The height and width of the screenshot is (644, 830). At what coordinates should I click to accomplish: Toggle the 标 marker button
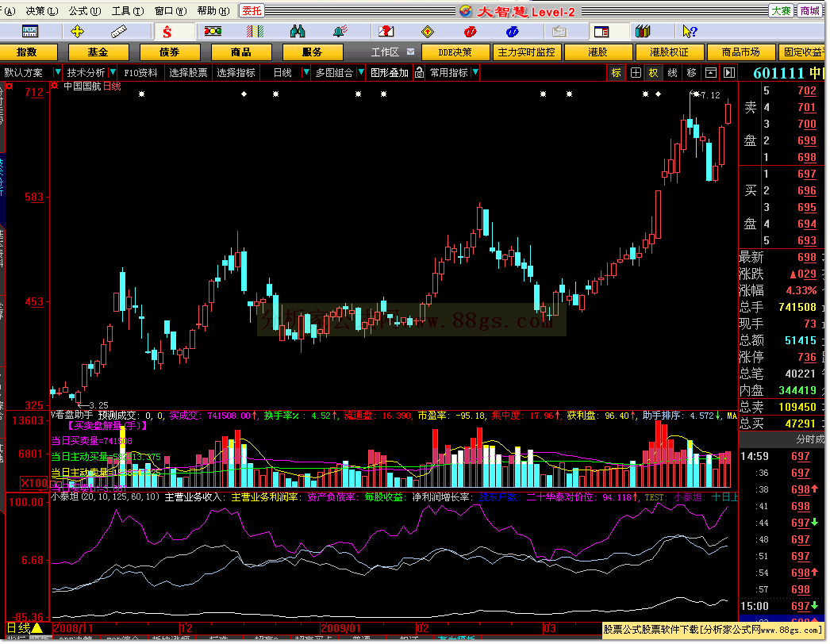coord(616,72)
